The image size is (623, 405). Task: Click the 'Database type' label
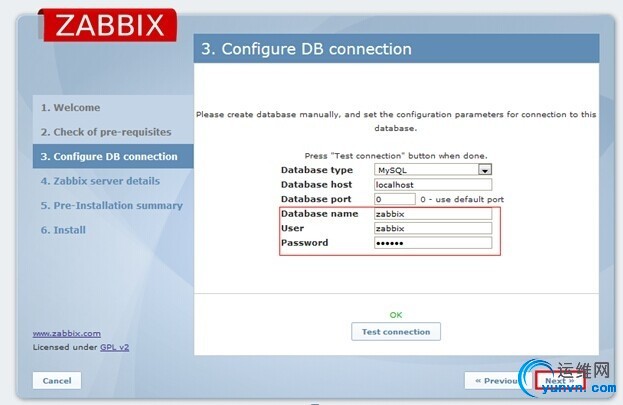coord(317,170)
